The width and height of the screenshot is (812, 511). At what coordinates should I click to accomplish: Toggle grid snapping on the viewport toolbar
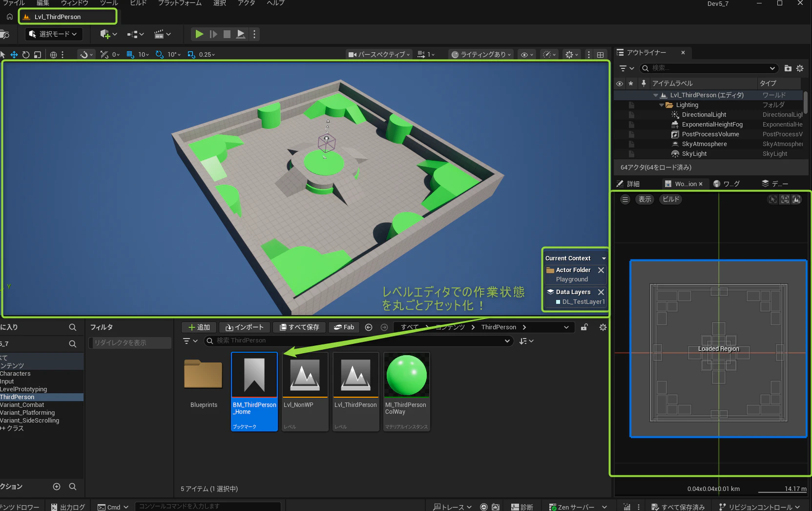[x=130, y=55]
